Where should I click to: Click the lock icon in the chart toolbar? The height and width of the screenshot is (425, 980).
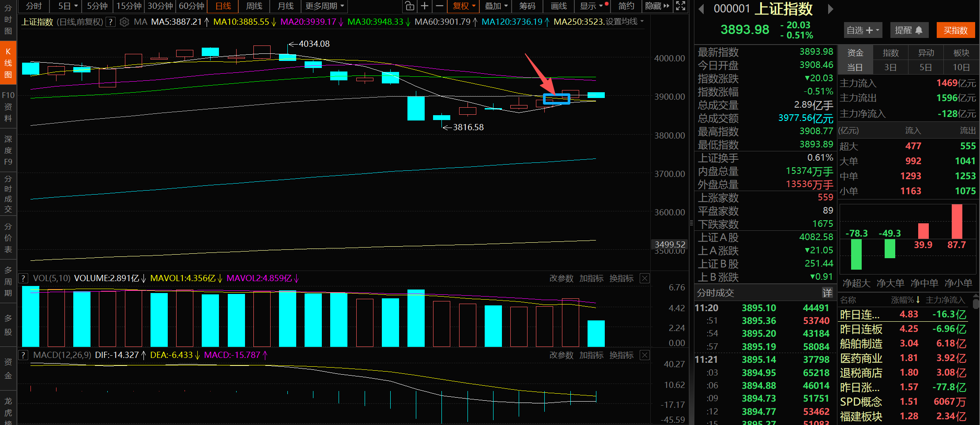click(x=410, y=6)
